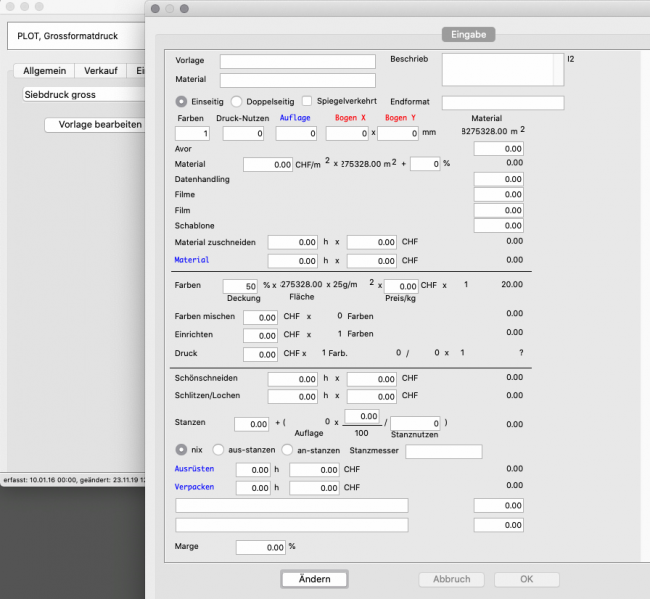Open the blue Verpacken link

click(x=196, y=487)
